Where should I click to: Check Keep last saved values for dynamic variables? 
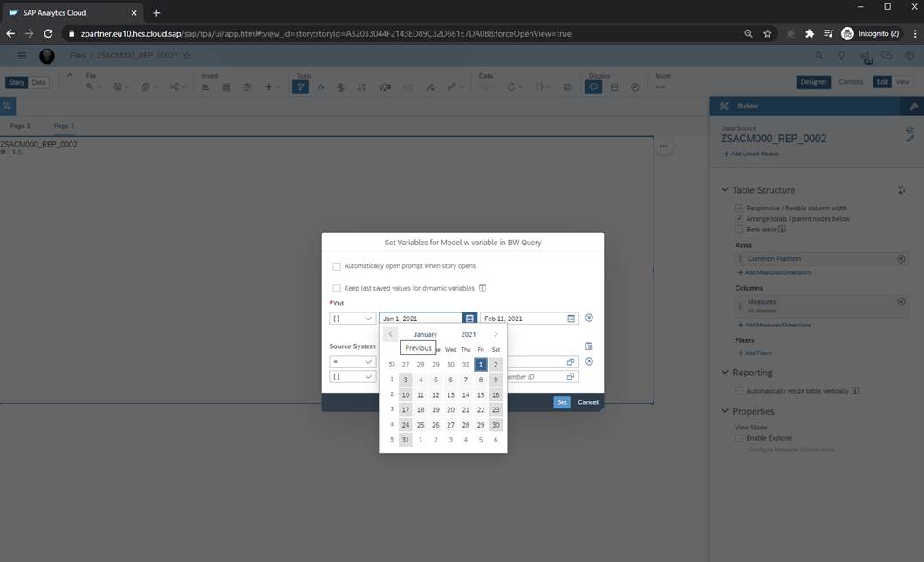click(337, 288)
